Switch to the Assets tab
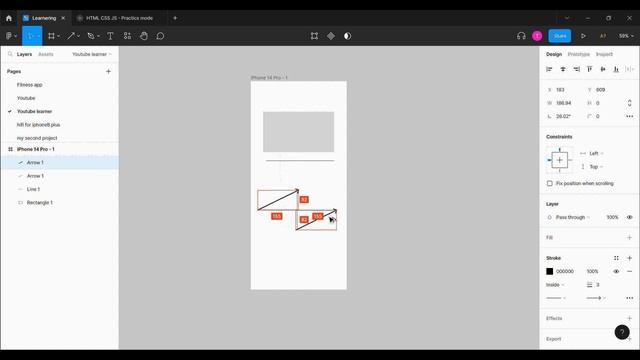Viewport: 640px width, 360px height. (46, 54)
